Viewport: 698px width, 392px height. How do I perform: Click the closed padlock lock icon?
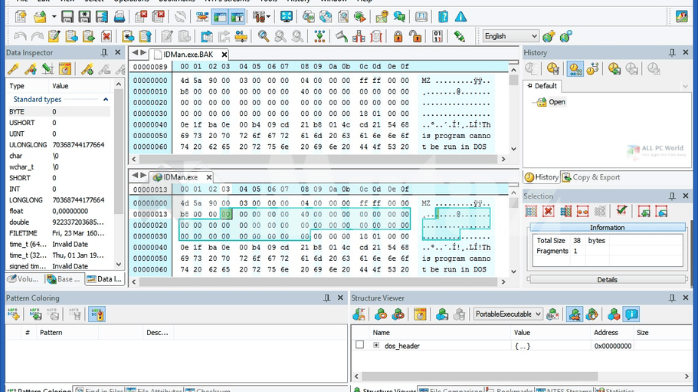click(398, 36)
